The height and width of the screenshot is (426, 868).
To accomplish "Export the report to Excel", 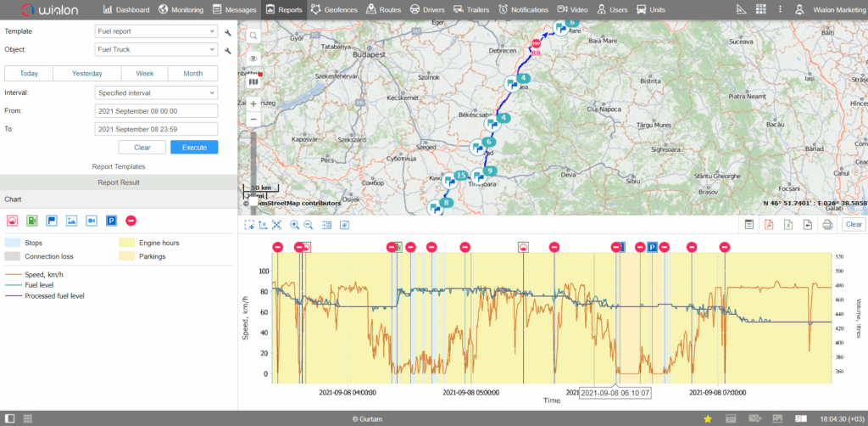I will point(787,224).
